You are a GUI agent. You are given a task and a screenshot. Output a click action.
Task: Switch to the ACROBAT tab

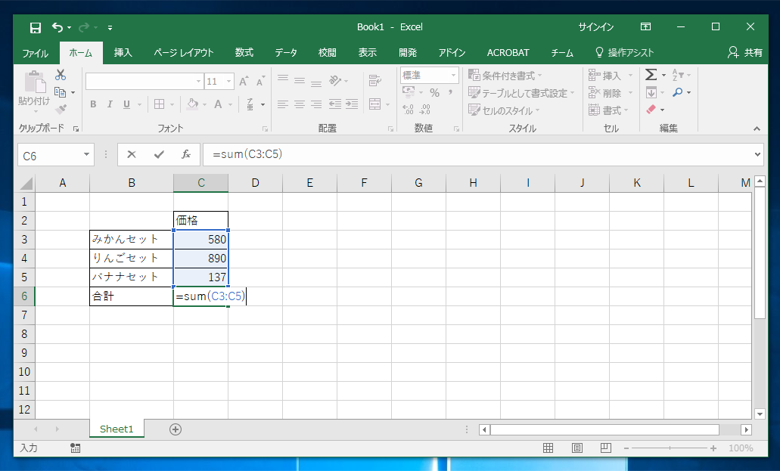(x=508, y=53)
